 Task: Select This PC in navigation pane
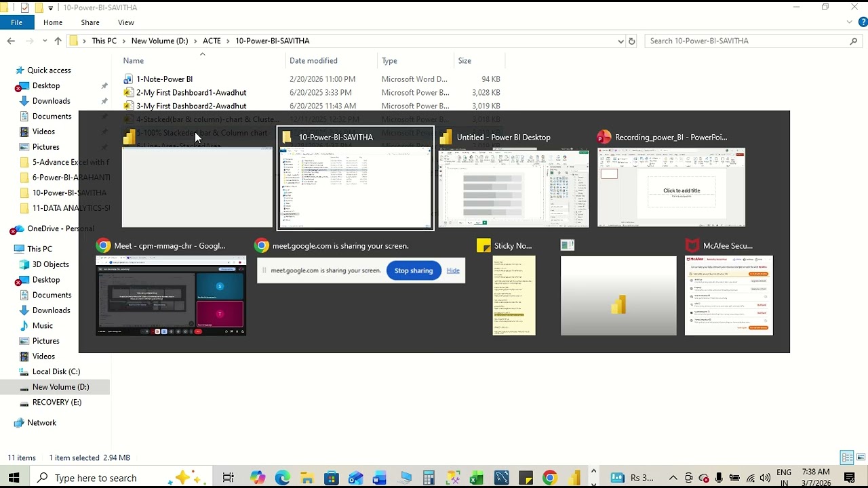point(39,249)
